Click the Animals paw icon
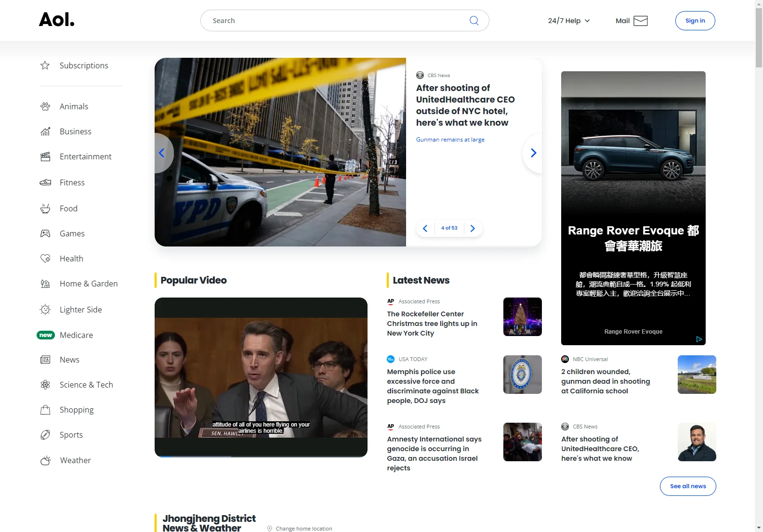 tap(45, 106)
